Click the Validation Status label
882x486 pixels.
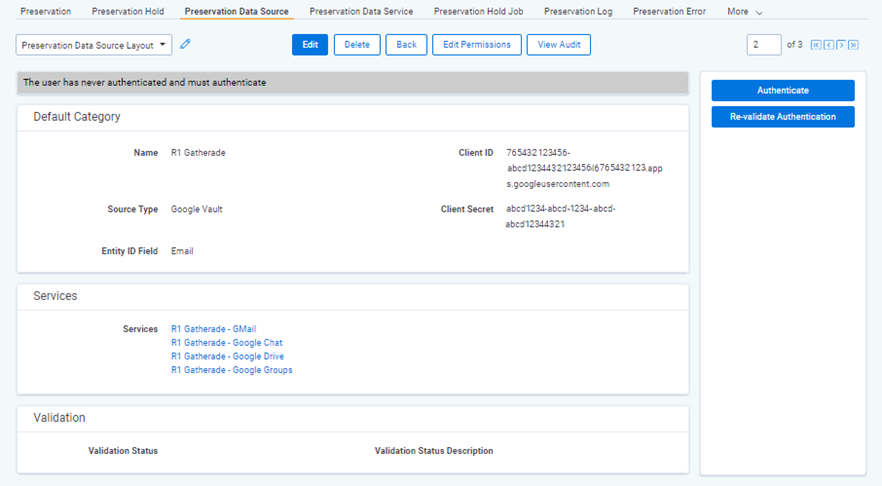[123, 451]
